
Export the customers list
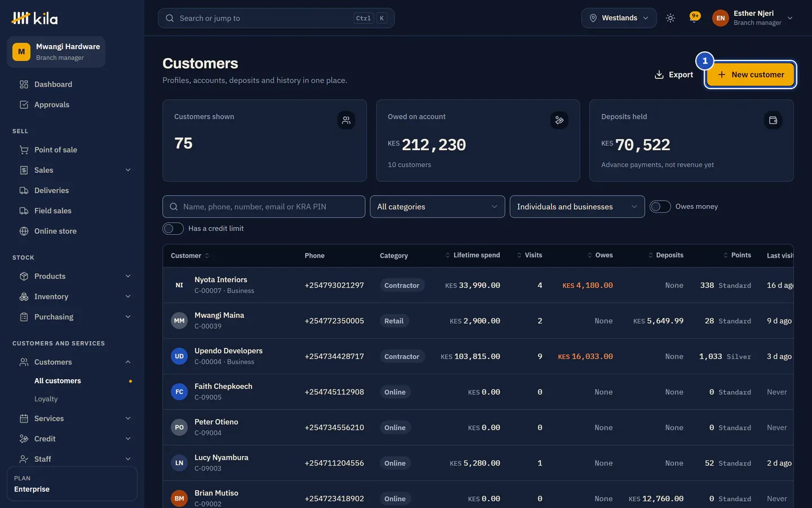pyautogui.click(x=673, y=75)
